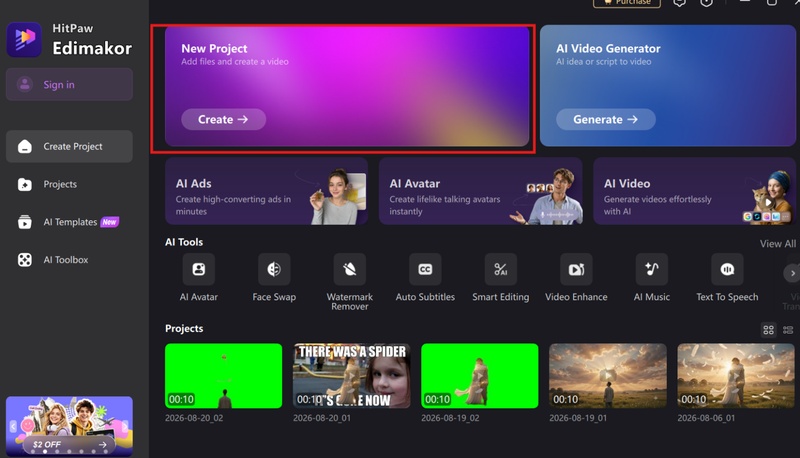The image size is (800, 458).
Task: Launch the AI Music tool
Action: tap(652, 269)
